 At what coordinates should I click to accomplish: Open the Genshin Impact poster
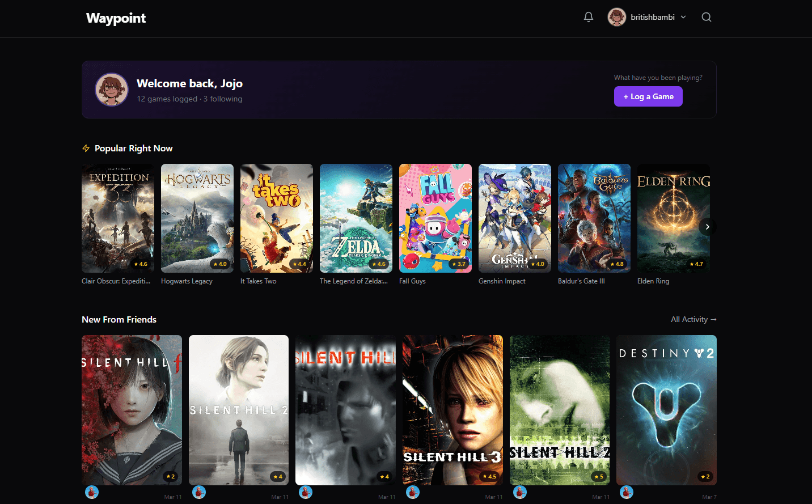pyautogui.click(x=514, y=218)
